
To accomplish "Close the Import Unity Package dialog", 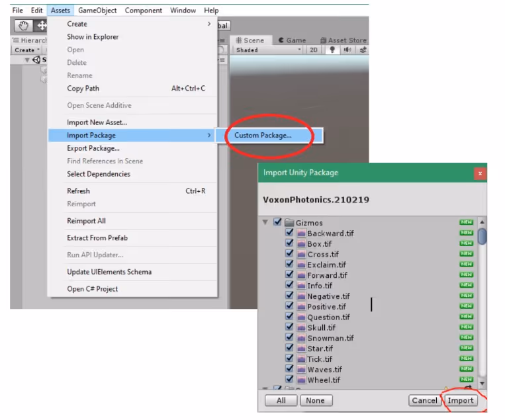I will coord(480,173).
